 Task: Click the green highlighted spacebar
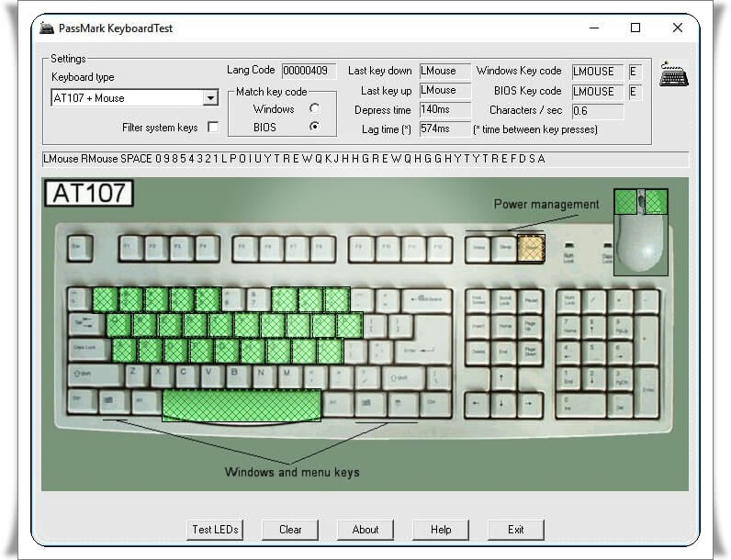242,406
